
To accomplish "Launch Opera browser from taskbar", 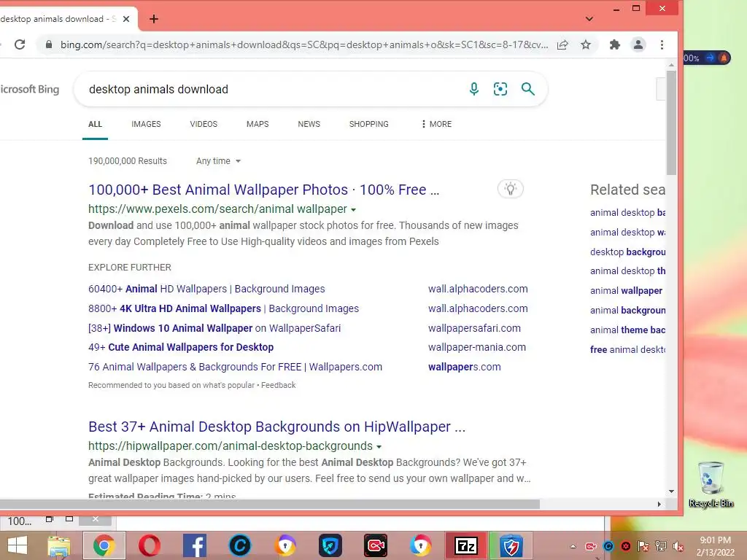I will click(x=149, y=545).
